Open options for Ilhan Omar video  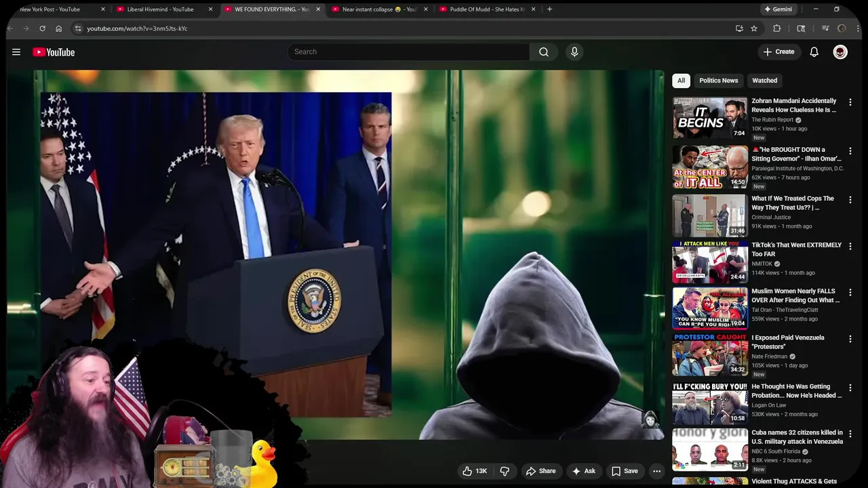(x=850, y=151)
